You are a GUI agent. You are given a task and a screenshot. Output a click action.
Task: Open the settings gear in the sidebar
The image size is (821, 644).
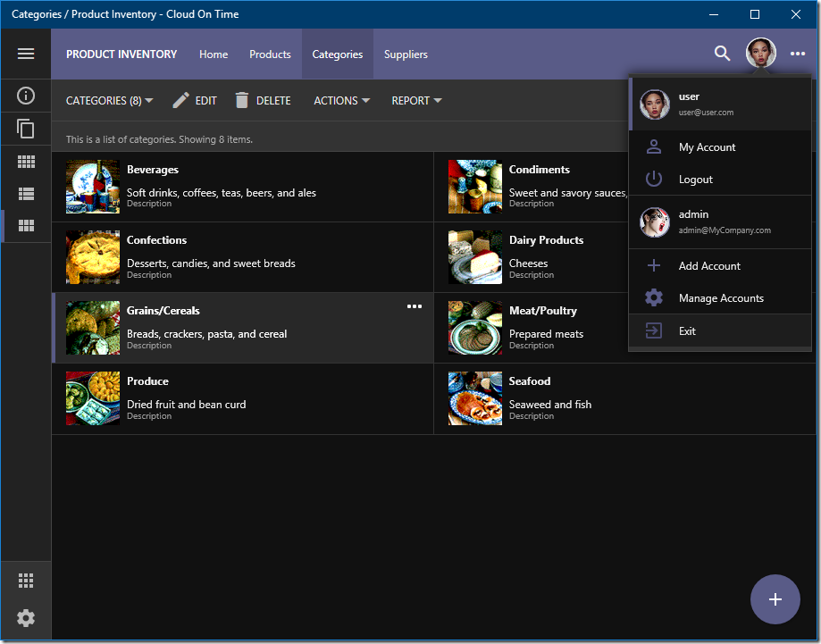click(x=26, y=618)
